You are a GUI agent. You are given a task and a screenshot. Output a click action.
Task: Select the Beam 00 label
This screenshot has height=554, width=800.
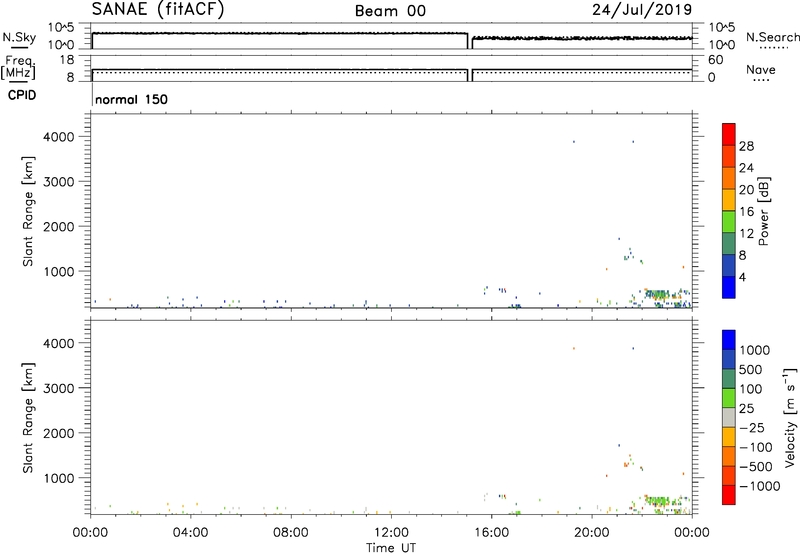tap(390, 11)
